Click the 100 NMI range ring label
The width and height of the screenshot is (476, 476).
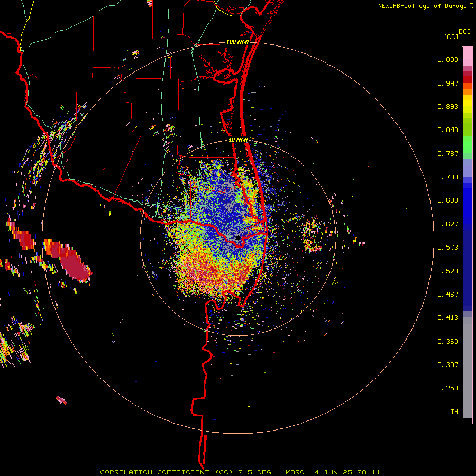click(237, 42)
